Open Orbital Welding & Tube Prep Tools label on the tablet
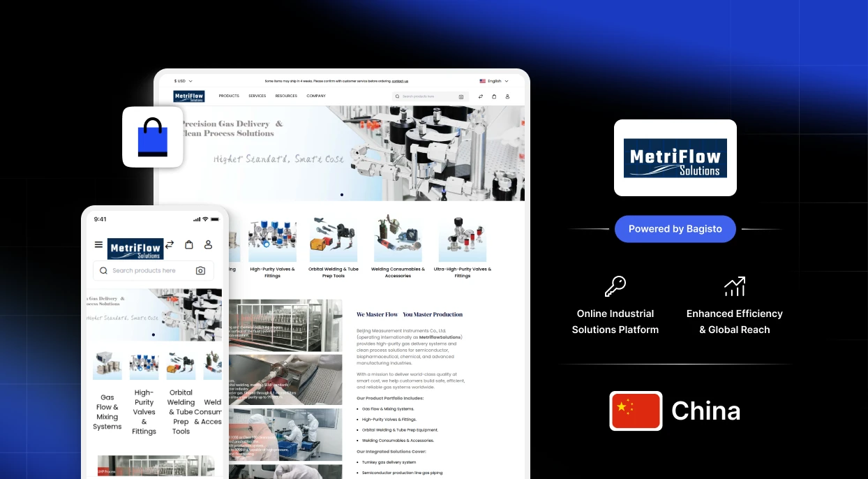The width and height of the screenshot is (868, 479). (334, 272)
